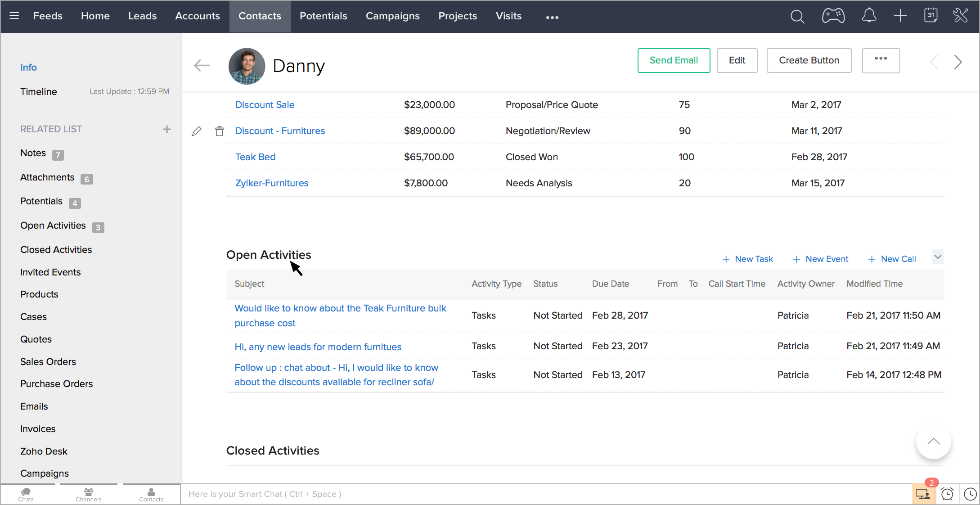
Task: Click the scroll-to-top round button
Action: 933,442
